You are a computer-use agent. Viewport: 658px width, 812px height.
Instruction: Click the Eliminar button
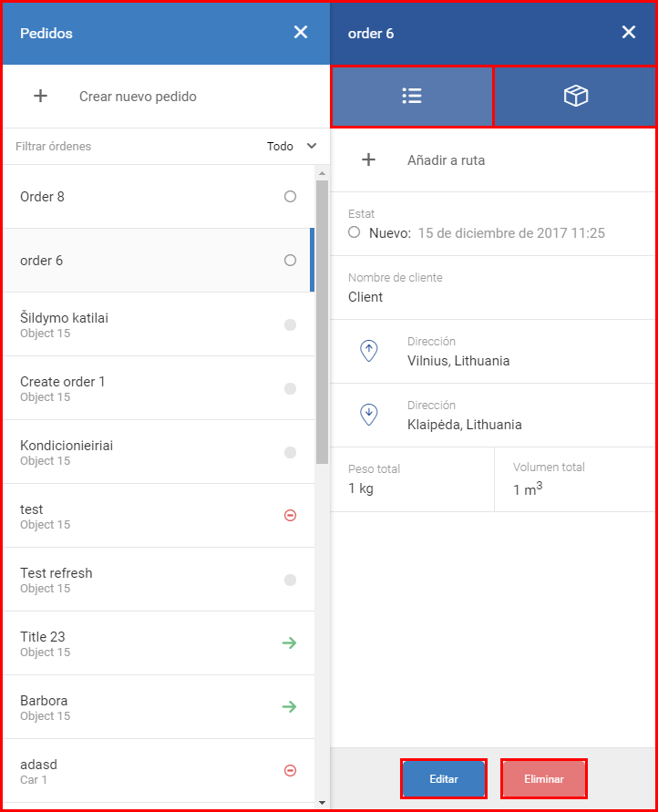click(x=544, y=779)
